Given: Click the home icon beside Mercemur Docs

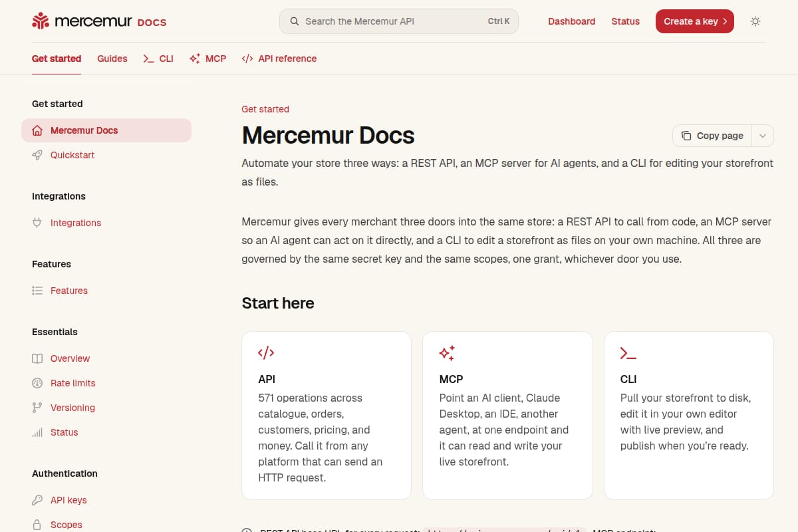Looking at the screenshot, I should coord(37,130).
